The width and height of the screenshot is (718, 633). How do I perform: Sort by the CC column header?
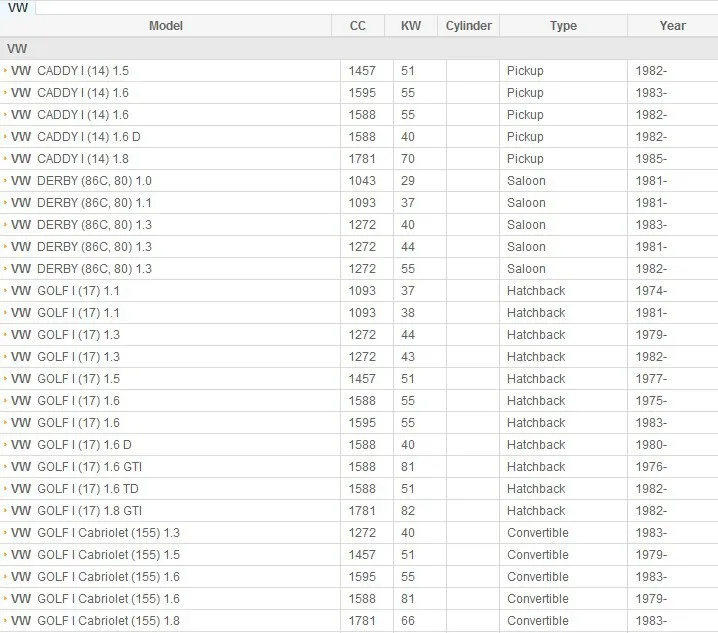[x=358, y=26]
